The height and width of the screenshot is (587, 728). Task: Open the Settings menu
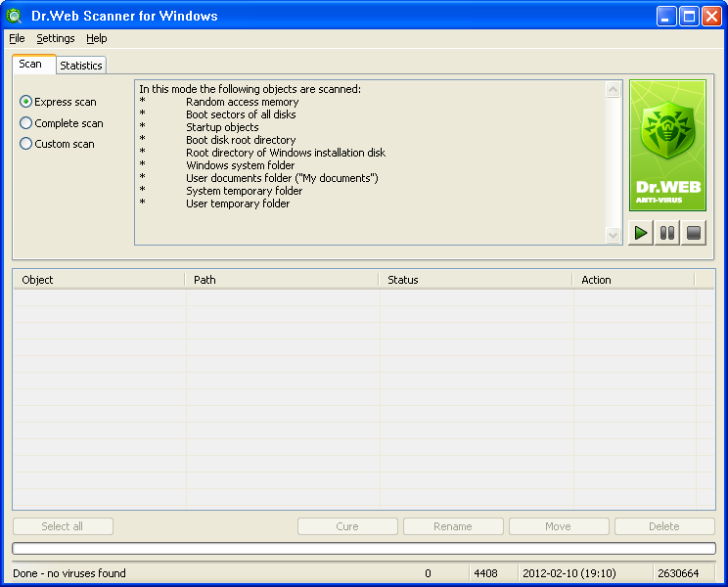point(56,38)
